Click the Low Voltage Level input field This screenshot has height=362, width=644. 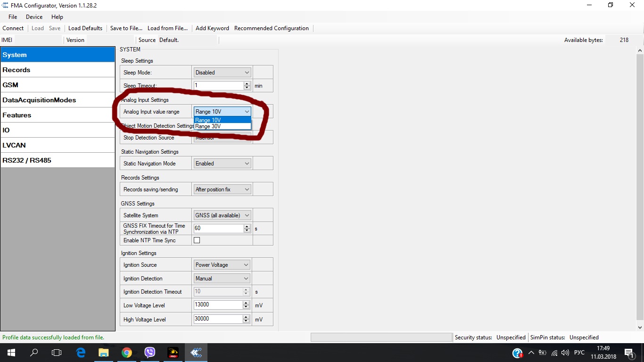(x=218, y=305)
